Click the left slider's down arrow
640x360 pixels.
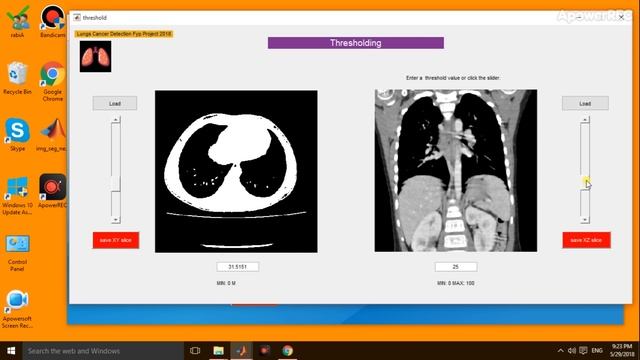[116, 220]
